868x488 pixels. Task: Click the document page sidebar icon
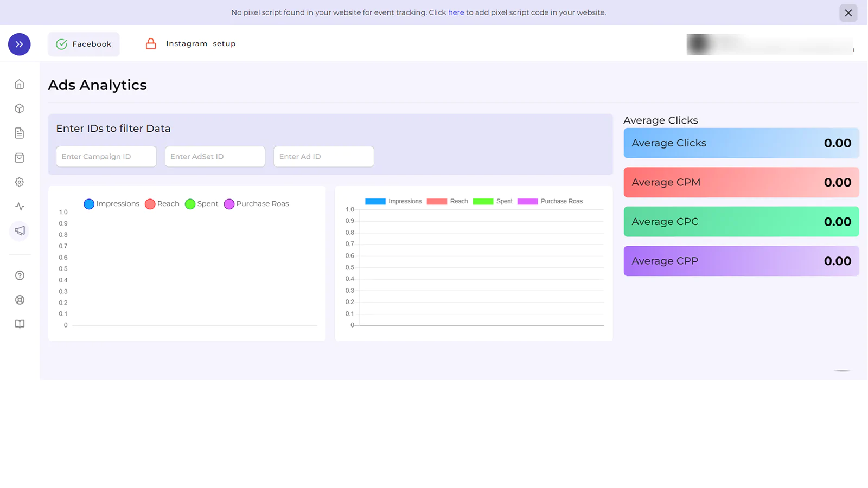point(20,133)
